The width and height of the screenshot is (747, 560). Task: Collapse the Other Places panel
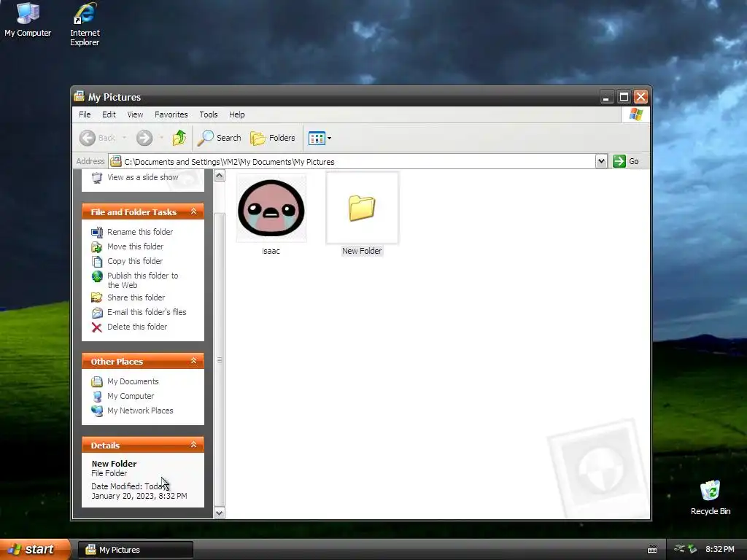click(193, 361)
